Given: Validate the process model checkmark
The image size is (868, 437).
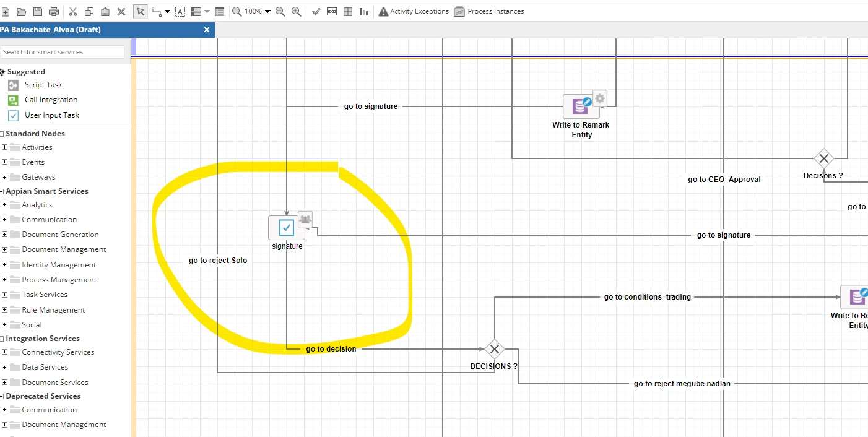Looking at the screenshot, I should tap(316, 11).
